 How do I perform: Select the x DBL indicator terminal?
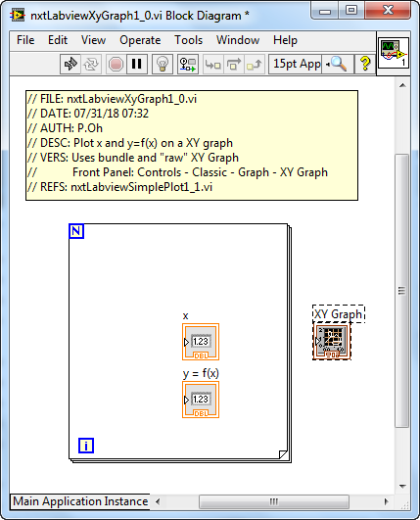[201, 342]
